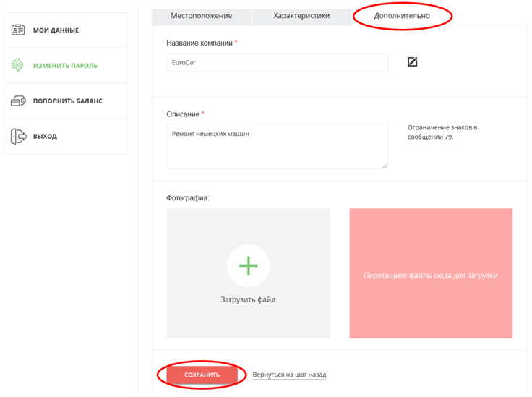This screenshot has width=532, height=397.
Task: Click the pink file drop zone
Action: (x=431, y=273)
